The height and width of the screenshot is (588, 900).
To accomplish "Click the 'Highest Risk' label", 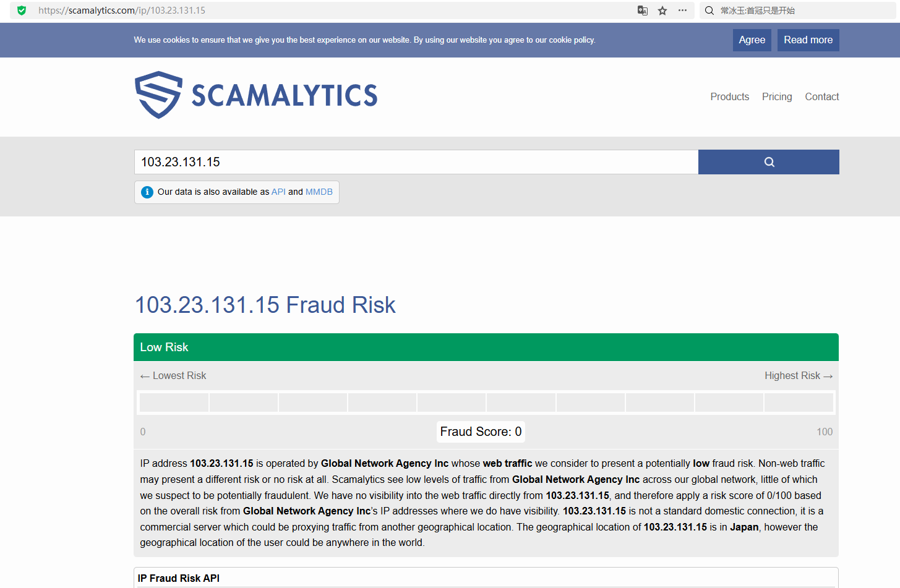I will [799, 376].
